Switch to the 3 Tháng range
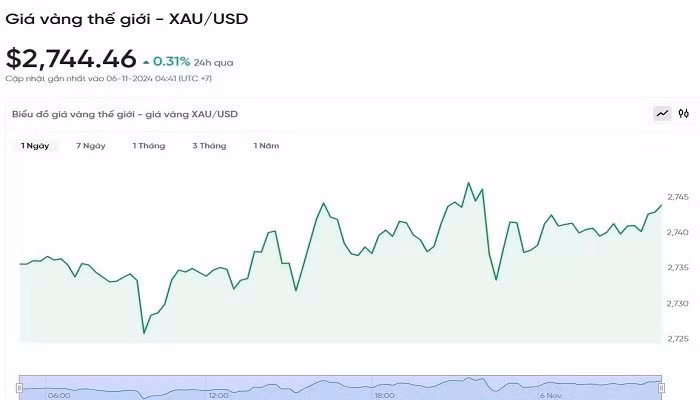 pyautogui.click(x=209, y=146)
